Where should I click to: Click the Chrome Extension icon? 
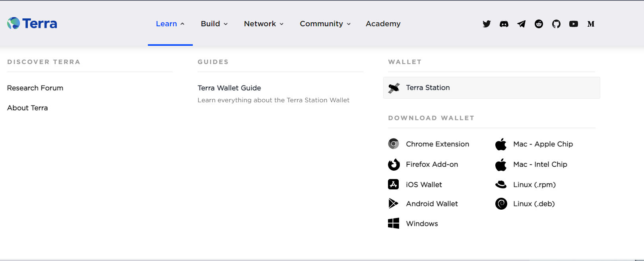[394, 144]
